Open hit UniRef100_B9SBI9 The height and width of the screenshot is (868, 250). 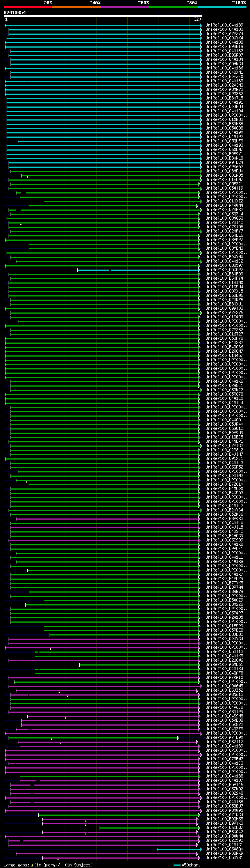pos(224,47)
